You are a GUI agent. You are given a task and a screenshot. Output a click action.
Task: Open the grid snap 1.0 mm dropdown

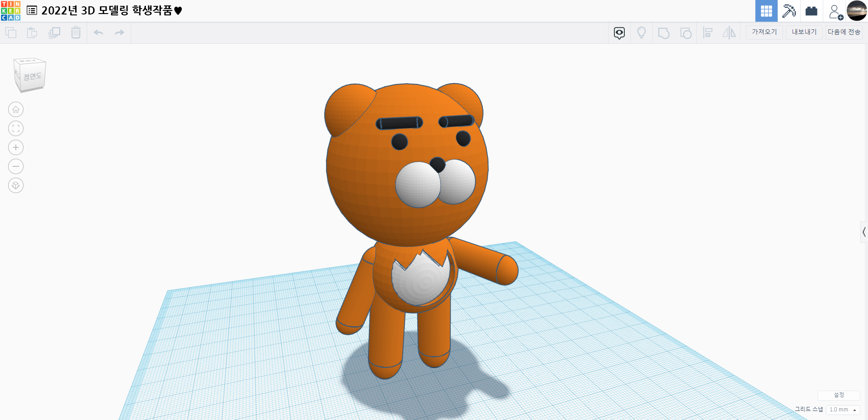click(843, 410)
